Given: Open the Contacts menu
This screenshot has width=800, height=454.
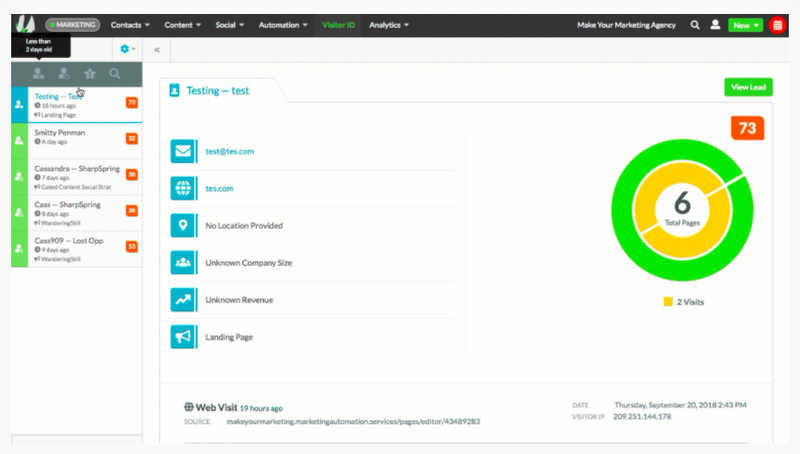Looking at the screenshot, I should [x=130, y=24].
